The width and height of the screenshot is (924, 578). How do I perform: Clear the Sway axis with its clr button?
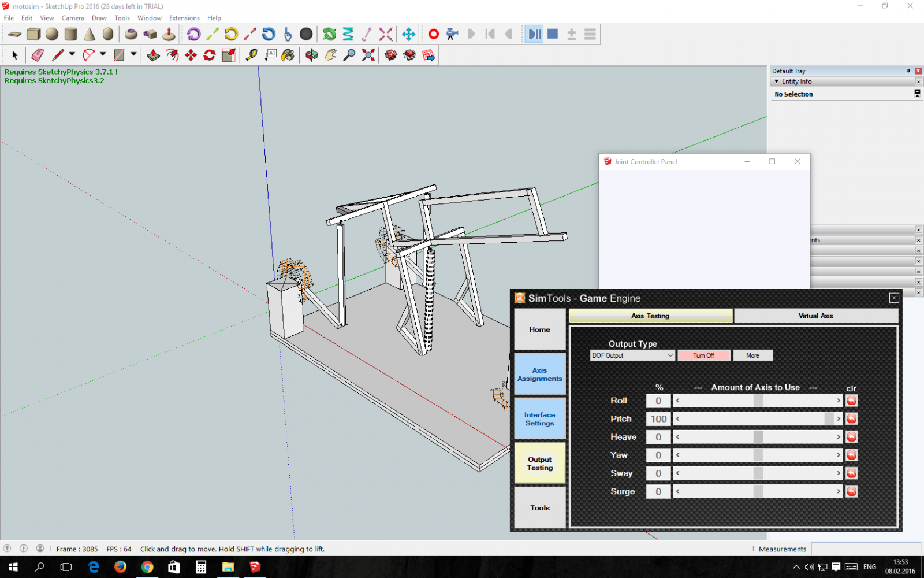coord(851,473)
